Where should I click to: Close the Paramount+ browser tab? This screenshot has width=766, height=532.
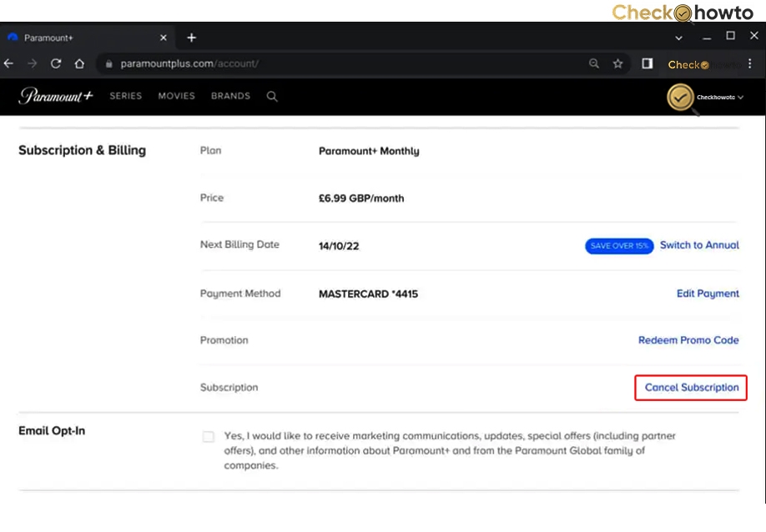pos(164,38)
